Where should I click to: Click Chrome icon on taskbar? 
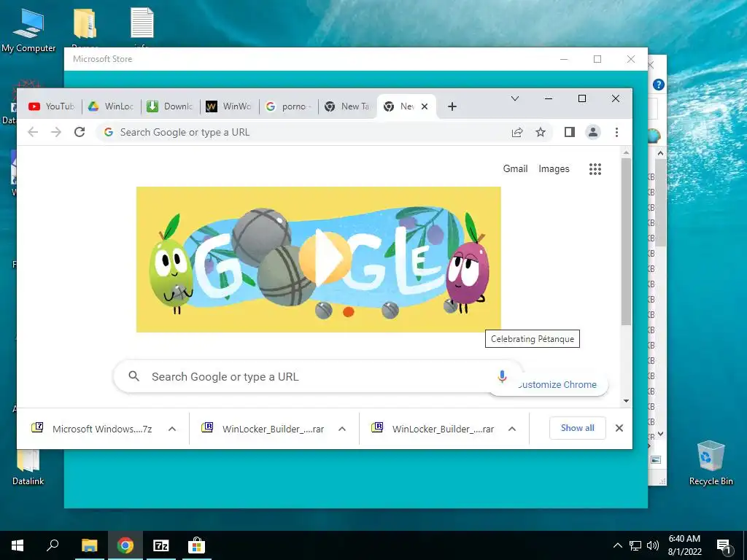125,545
